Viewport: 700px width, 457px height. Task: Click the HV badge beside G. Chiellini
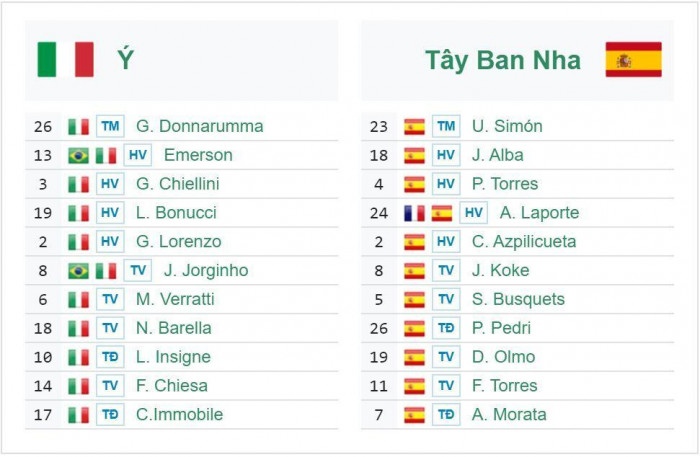pos(110,184)
